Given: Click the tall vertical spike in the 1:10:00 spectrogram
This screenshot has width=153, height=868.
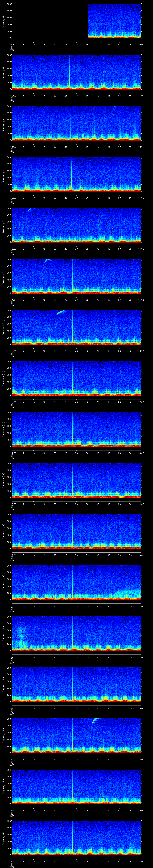Looking at the screenshot, I should (x=69, y=71).
